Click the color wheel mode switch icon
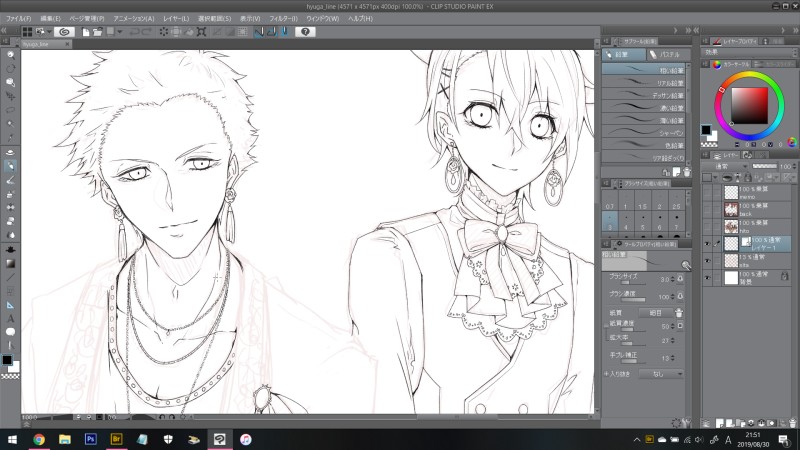Viewport: 800px width, 450px height. click(792, 142)
